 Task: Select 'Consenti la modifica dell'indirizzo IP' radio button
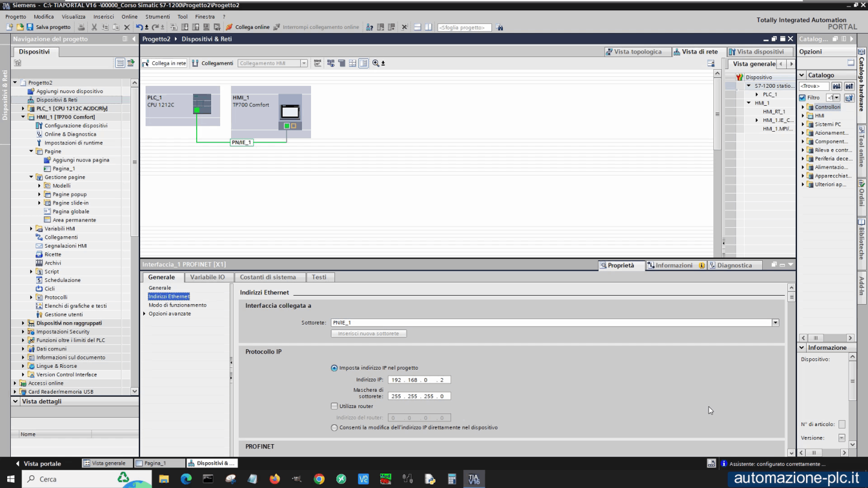334,428
